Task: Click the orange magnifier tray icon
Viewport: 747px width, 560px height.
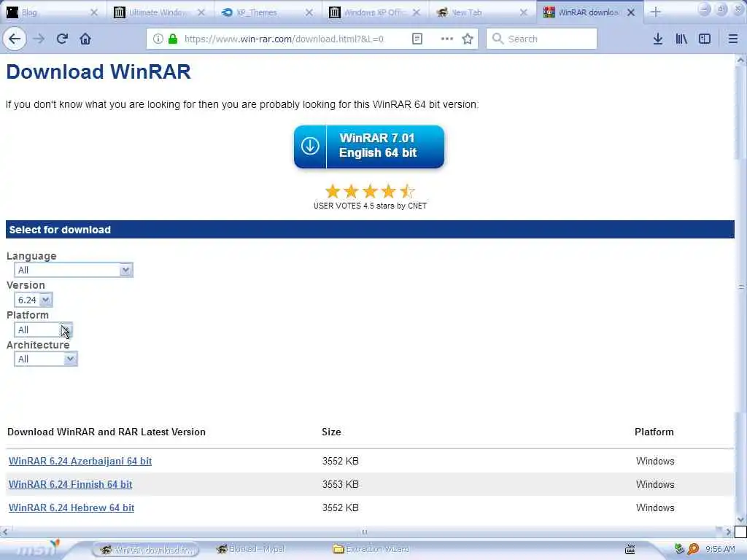Action: click(x=693, y=549)
